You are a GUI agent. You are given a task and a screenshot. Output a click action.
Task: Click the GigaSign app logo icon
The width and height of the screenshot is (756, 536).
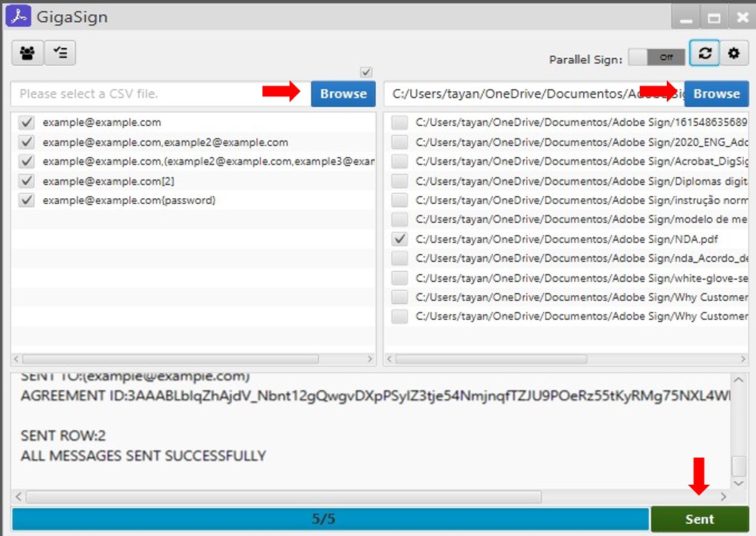(19, 16)
